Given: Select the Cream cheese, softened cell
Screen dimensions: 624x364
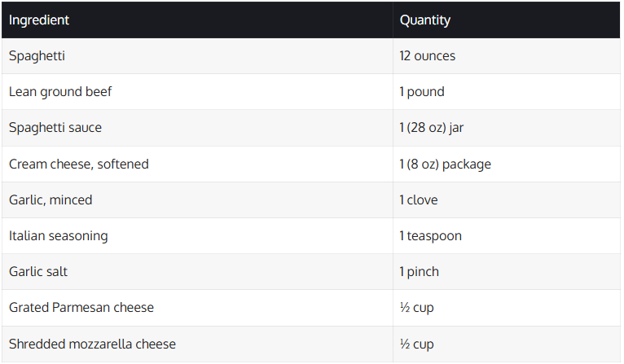Looking at the screenshot, I should (x=79, y=164).
